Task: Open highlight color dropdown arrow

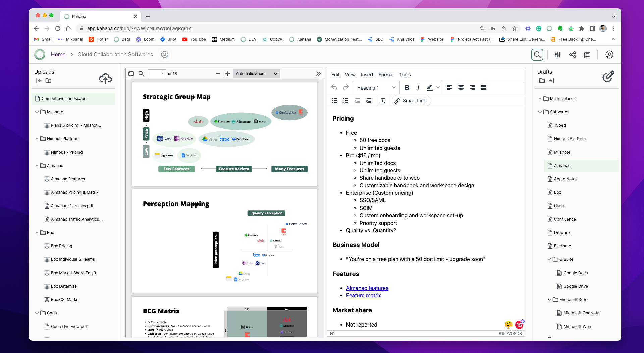Action: (x=438, y=87)
